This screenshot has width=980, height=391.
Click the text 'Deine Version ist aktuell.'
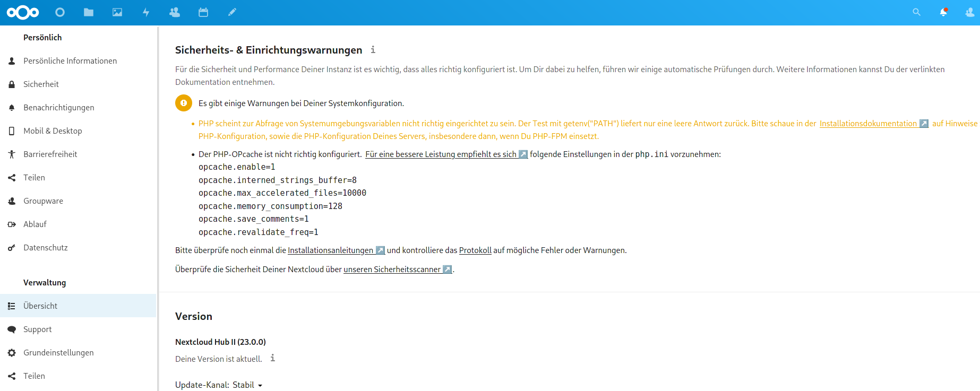[x=219, y=359]
